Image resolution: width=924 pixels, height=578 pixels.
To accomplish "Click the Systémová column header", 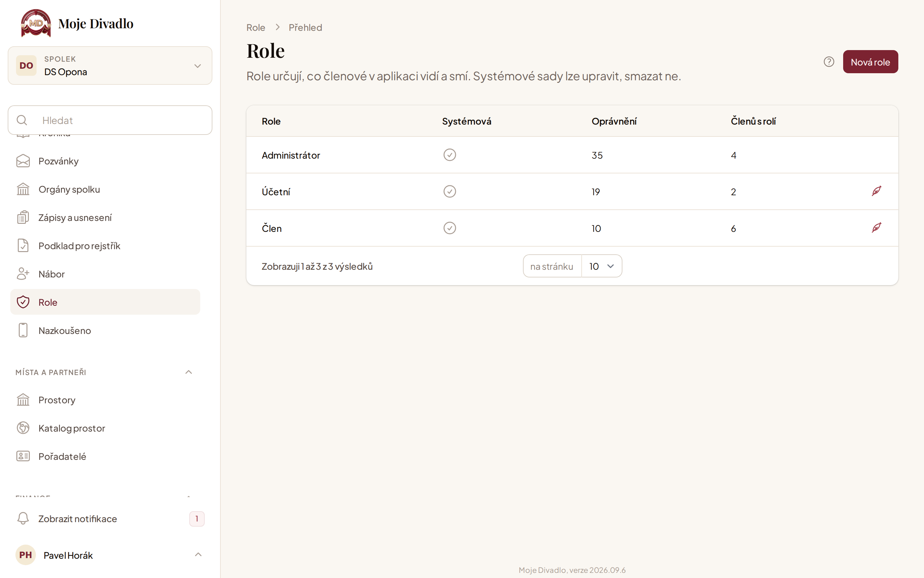I will pos(466,121).
